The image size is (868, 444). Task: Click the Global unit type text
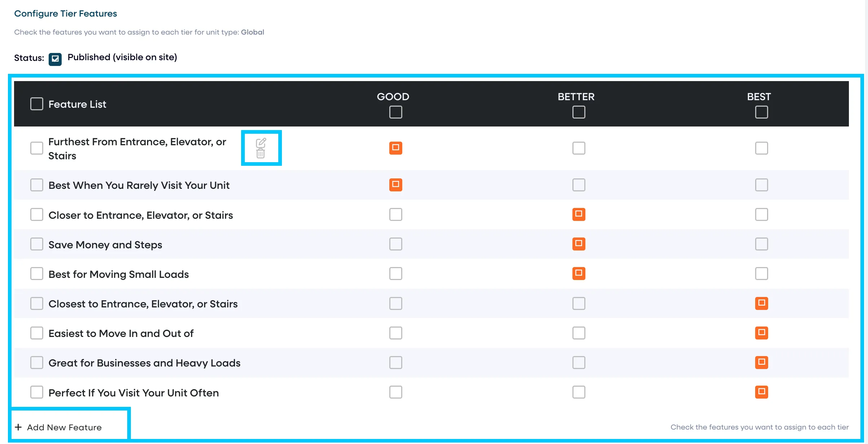(x=253, y=32)
